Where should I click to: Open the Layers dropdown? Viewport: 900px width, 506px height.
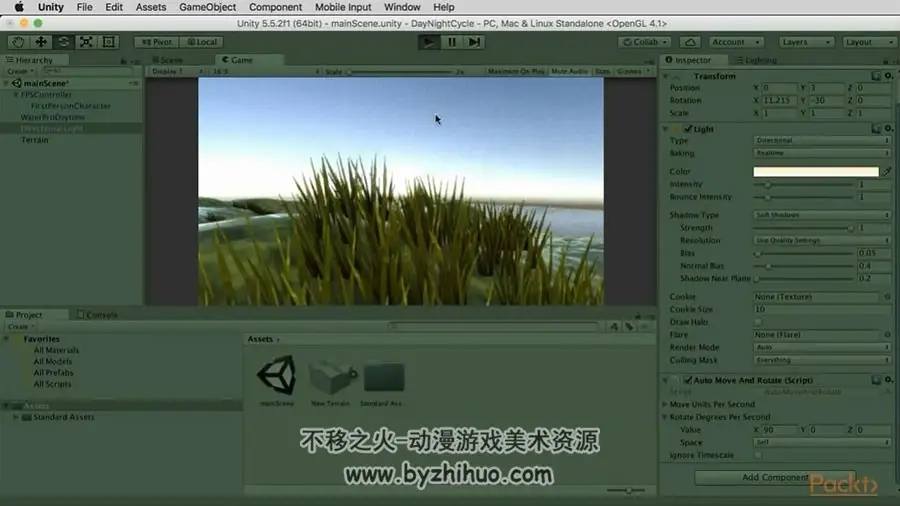pyautogui.click(x=806, y=42)
